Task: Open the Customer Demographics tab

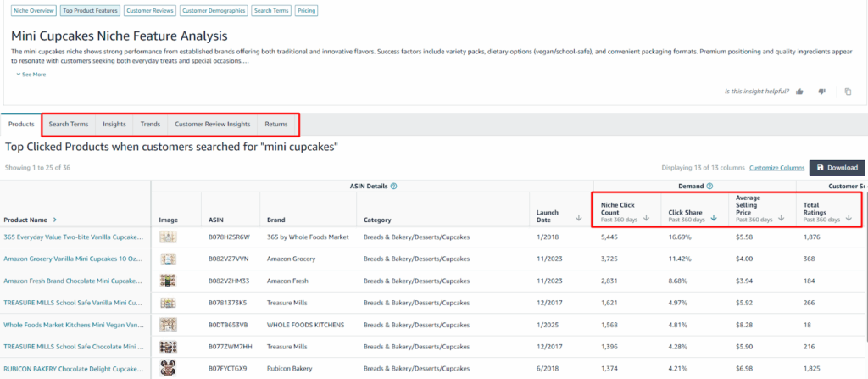Action: (214, 10)
